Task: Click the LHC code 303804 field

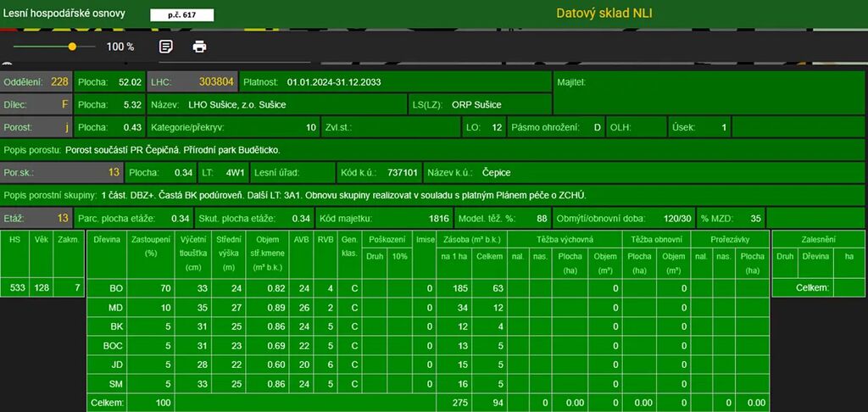Action: pyautogui.click(x=192, y=82)
